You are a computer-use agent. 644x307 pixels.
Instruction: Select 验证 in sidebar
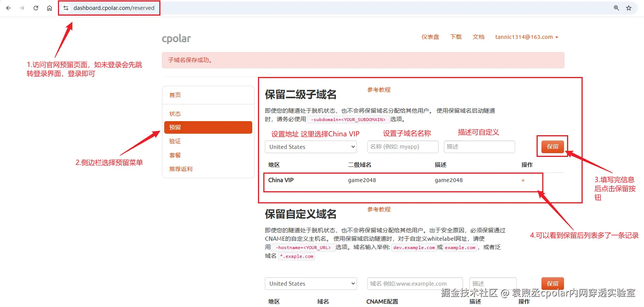pyautogui.click(x=208, y=141)
